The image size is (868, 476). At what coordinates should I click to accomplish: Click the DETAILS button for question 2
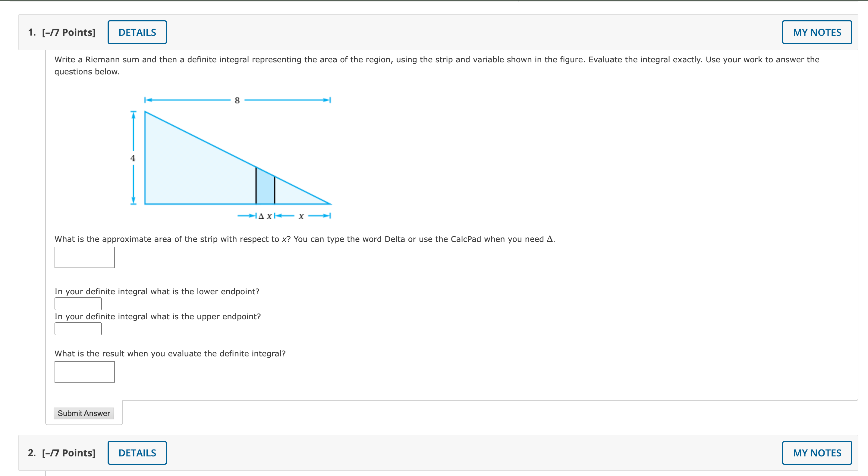click(137, 453)
